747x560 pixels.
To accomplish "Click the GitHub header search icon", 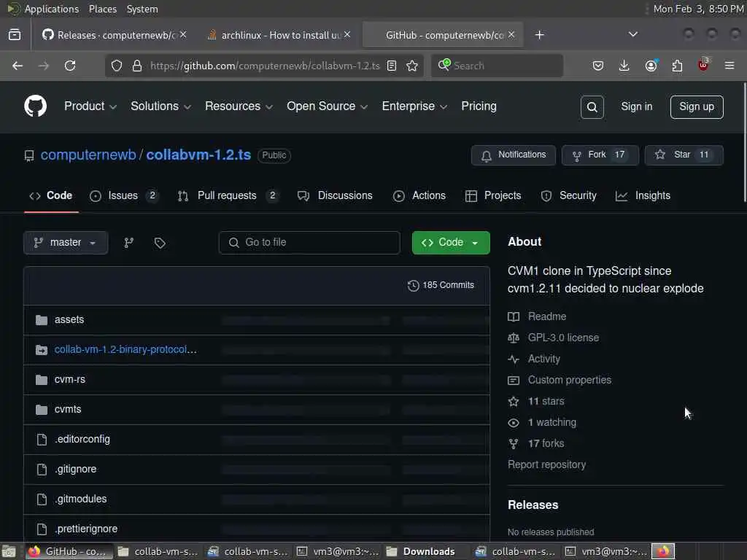I will pos(592,107).
